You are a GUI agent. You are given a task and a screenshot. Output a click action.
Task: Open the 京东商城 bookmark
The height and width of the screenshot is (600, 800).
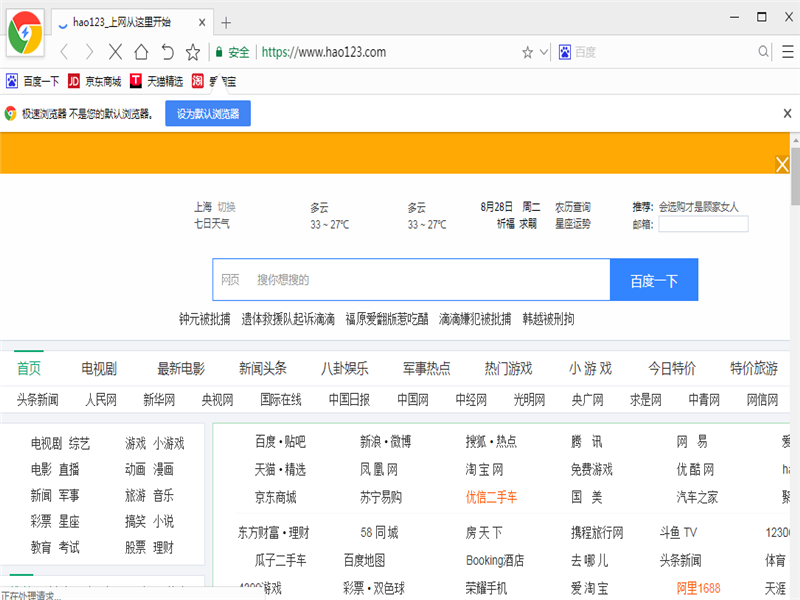point(95,81)
